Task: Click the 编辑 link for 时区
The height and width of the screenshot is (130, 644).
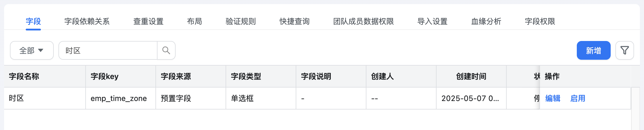Action: click(x=553, y=98)
